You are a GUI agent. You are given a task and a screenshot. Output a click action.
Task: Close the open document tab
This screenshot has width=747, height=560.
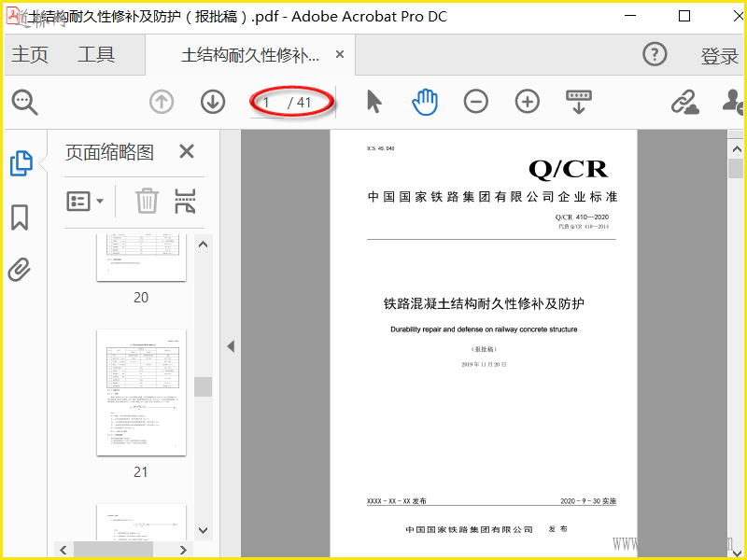tap(340, 54)
